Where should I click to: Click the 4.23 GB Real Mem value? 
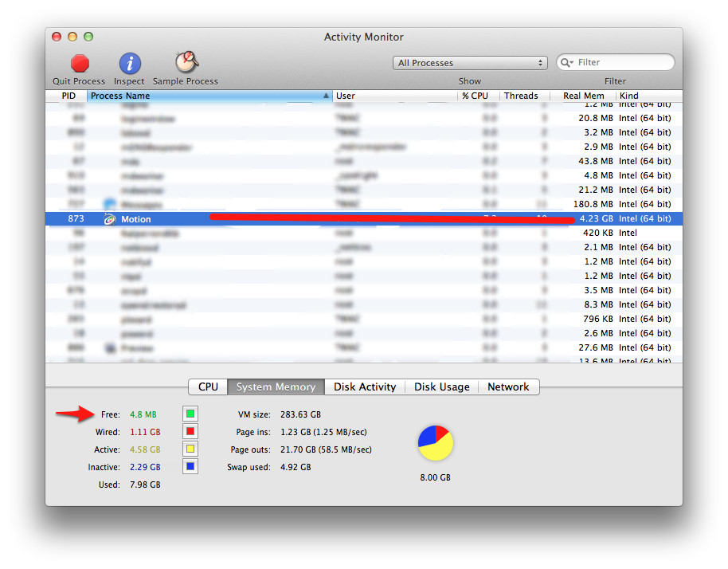[596, 218]
